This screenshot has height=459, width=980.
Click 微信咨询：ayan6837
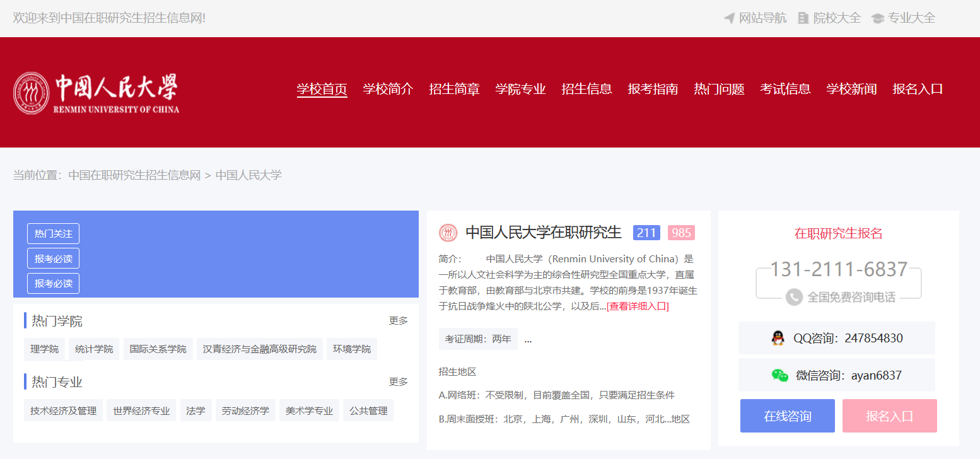[x=837, y=375]
